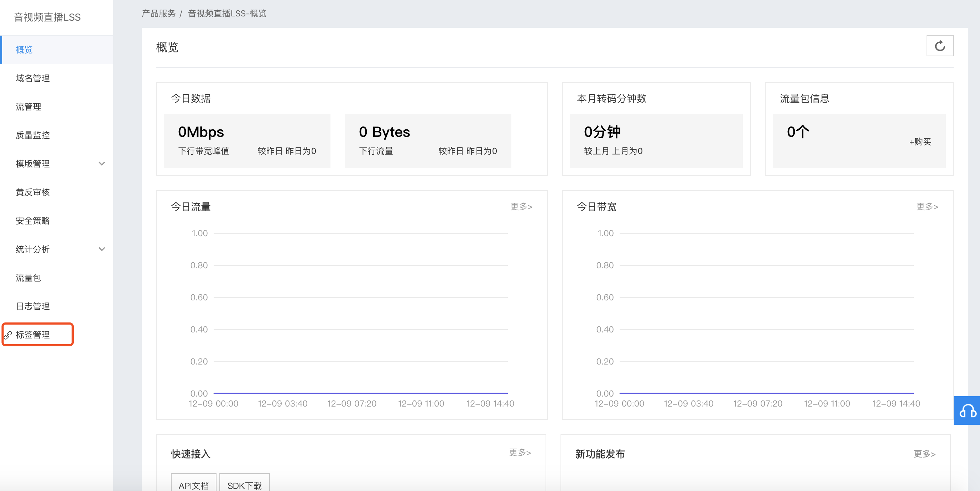The image size is (980, 491).
Task: Click 产品服务 in the breadcrumb
Action: coord(158,14)
